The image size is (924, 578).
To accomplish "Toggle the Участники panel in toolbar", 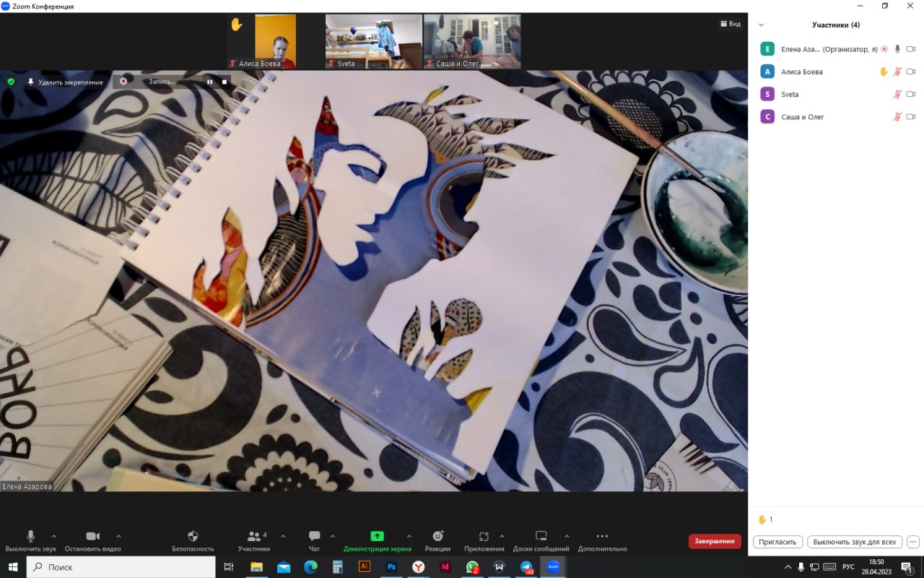I will tap(254, 540).
